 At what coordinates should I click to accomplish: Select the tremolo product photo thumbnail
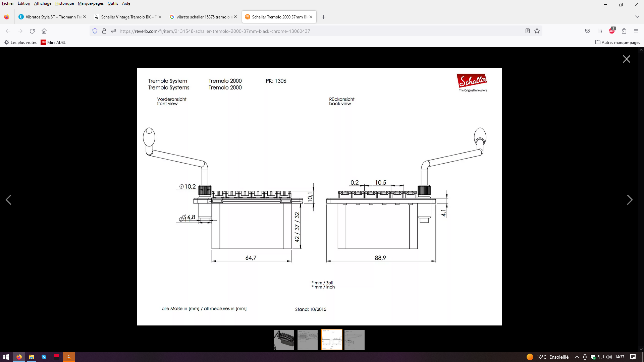pos(284,340)
